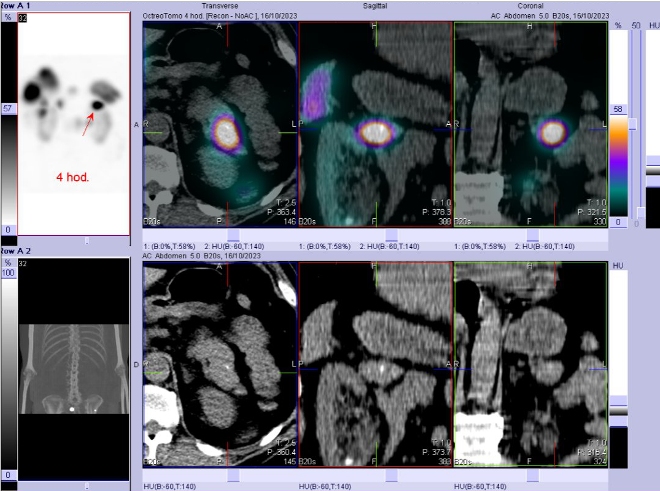
Task: Click the fused sagittal SPECT/CT image
Action: [x=375, y=125]
